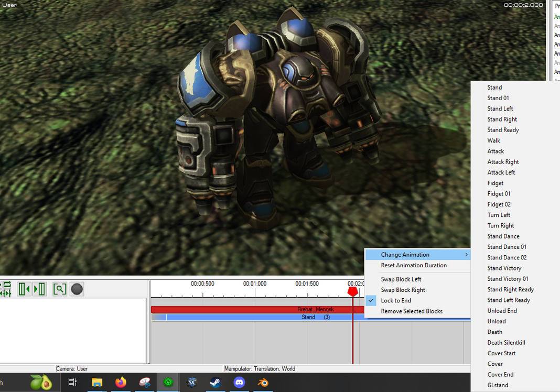Viewport: 560px width, 392px height.
Task: Pick Stand Right Ready animation
Action: click(510, 289)
